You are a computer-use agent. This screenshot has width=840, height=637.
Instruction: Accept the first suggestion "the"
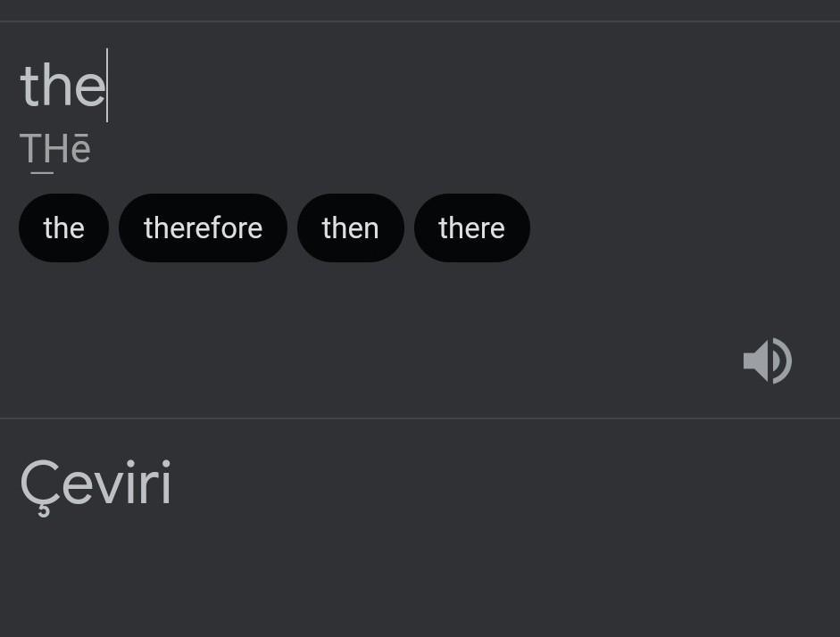pos(63,228)
